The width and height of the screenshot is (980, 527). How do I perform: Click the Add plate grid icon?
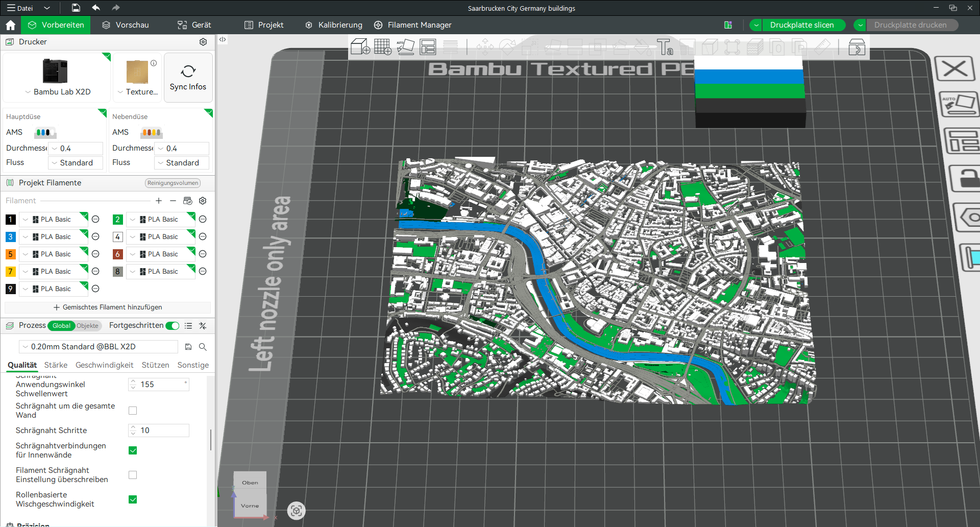coord(383,47)
